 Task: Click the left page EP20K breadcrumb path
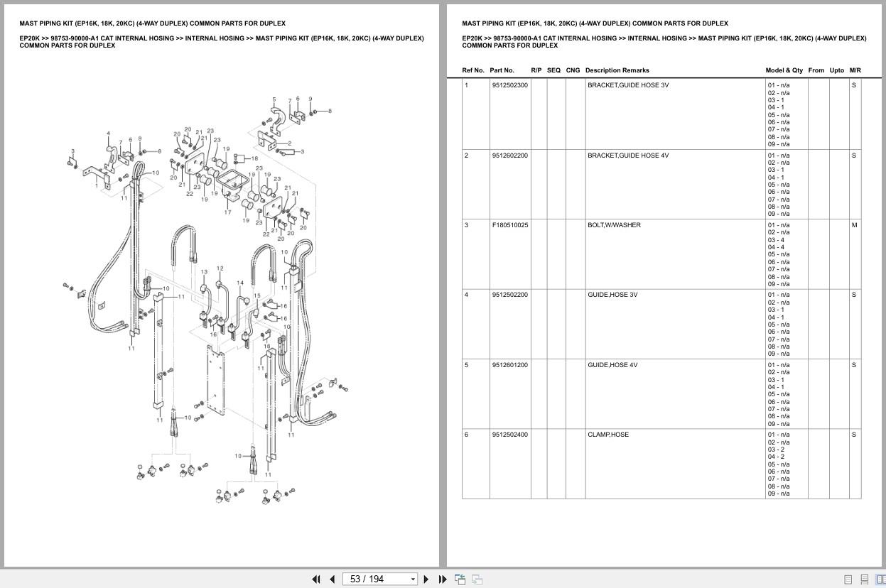coord(222,42)
